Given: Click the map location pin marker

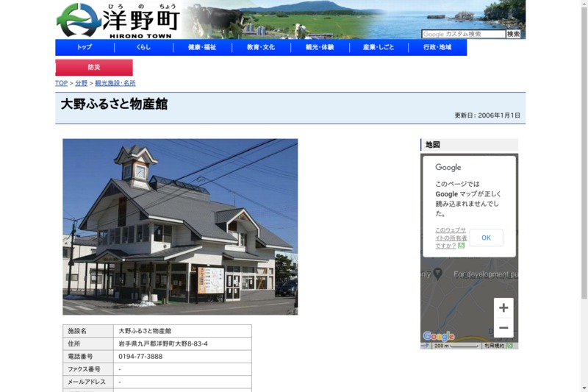Looking at the screenshot, I should pos(438,274).
